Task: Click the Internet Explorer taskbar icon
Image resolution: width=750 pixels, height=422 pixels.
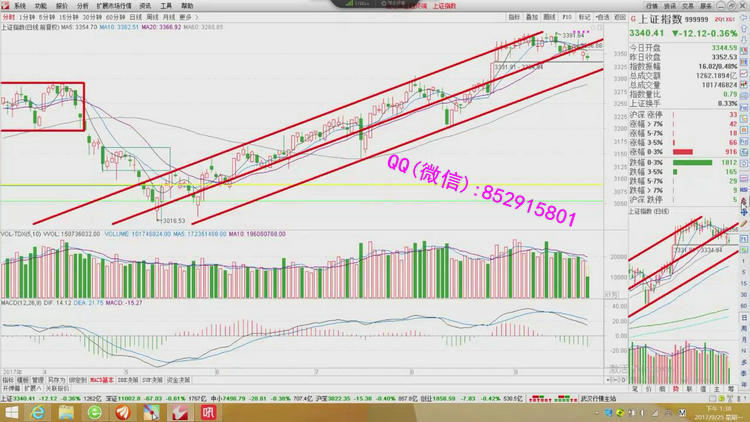Action: click(37, 410)
